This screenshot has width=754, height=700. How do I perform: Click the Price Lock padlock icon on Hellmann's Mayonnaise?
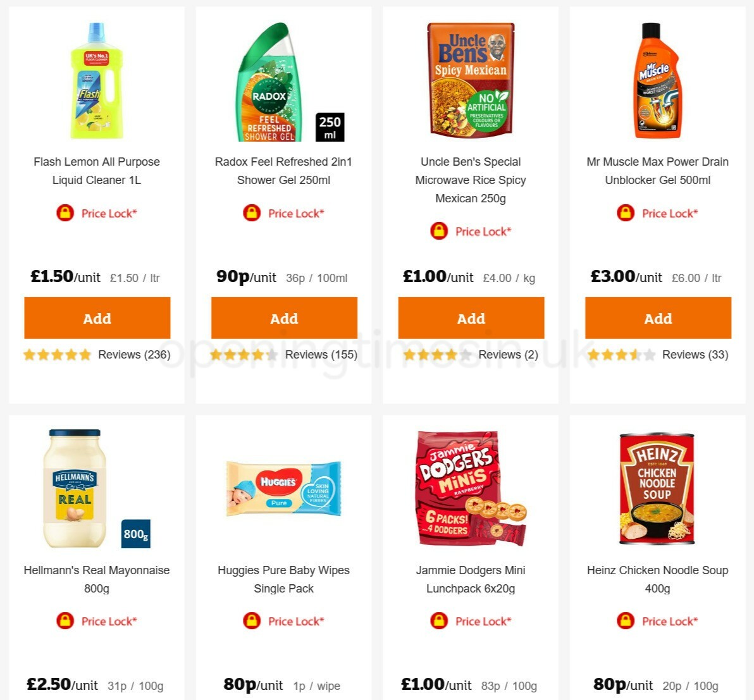click(66, 621)
